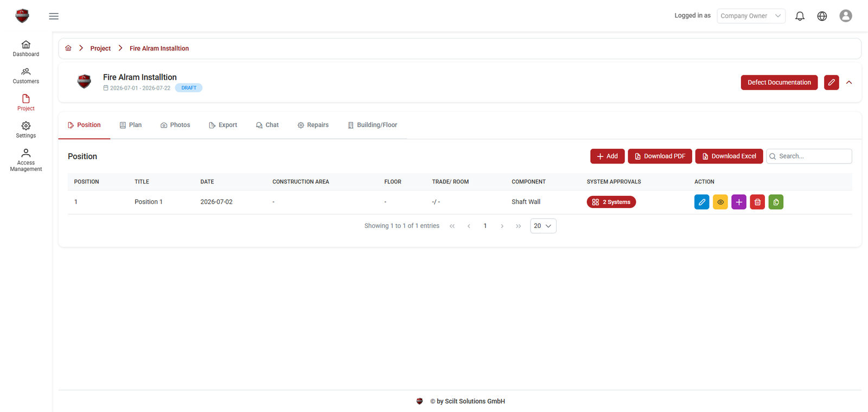Open the Chat tab

[x=267, y=125]
